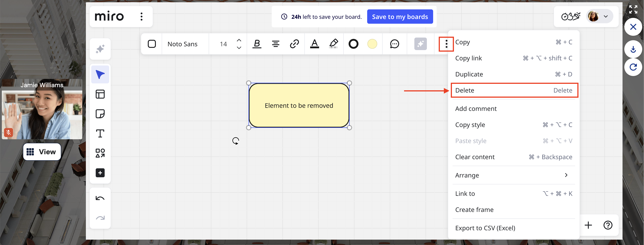Click the templates layout icon

[100, 94]
